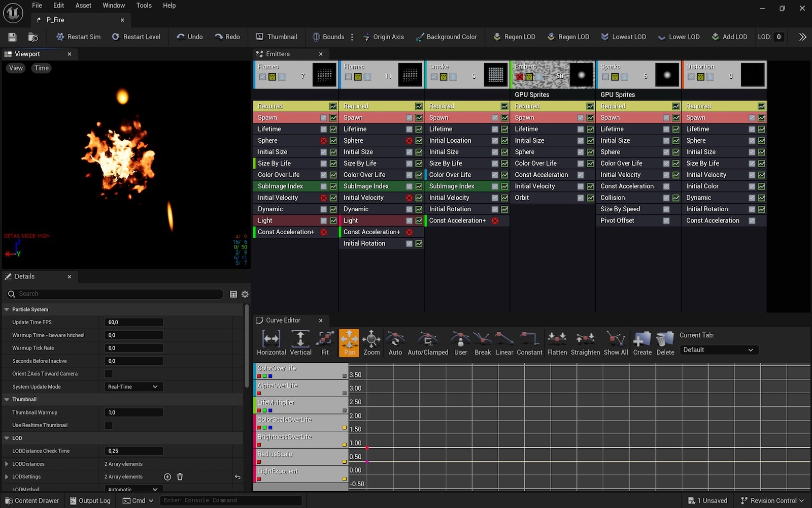Click the Restart Sim toolbar icon
The image size is (812, 508).
pos(60,37)
